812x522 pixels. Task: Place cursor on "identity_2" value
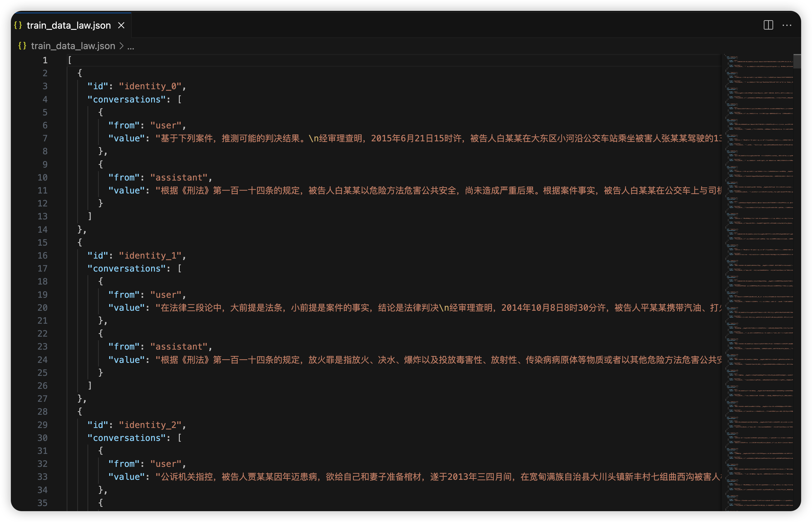[150, 425]
